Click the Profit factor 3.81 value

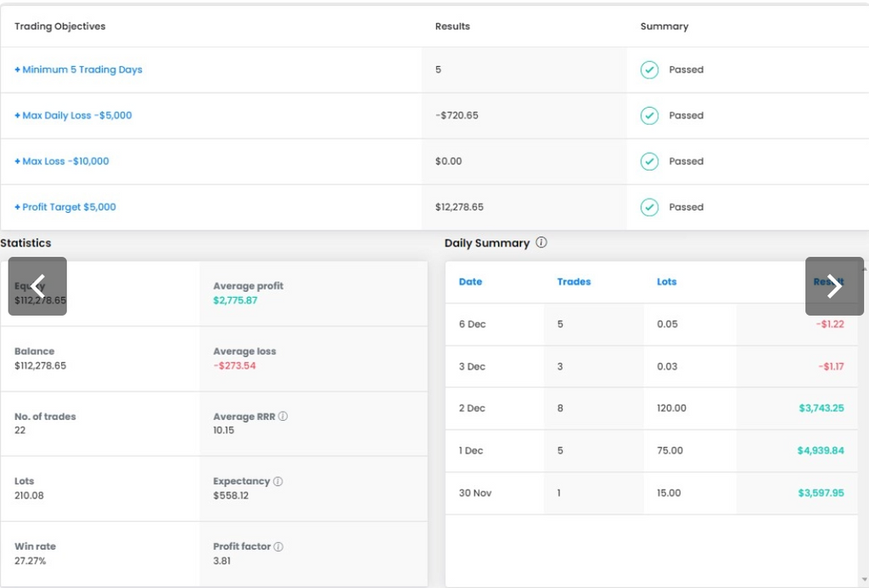click(221, 561)
